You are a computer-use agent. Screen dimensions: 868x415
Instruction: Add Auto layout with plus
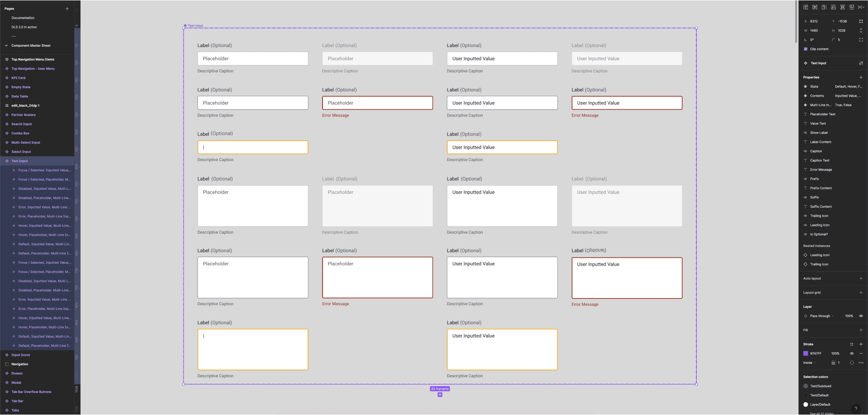[861, 279]
